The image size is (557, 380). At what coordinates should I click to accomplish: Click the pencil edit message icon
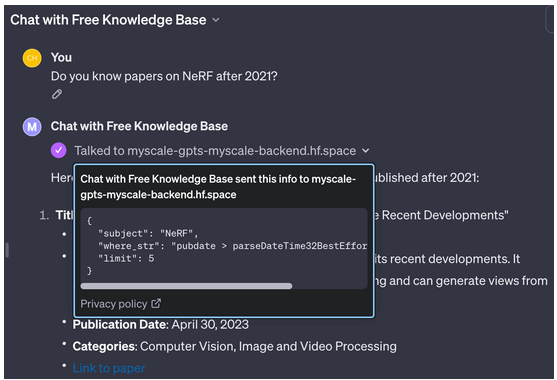(x=57, y=94)
